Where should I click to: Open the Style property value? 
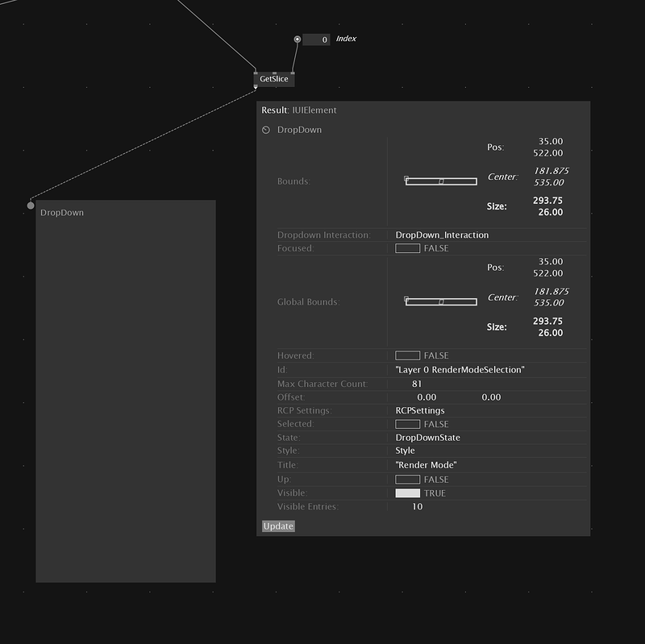tap(405, 451)
